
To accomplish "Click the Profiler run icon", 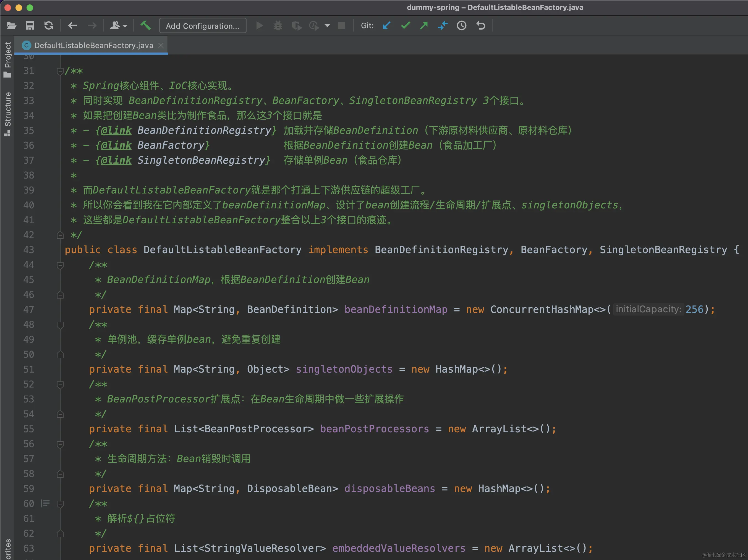I will (314, 26).
